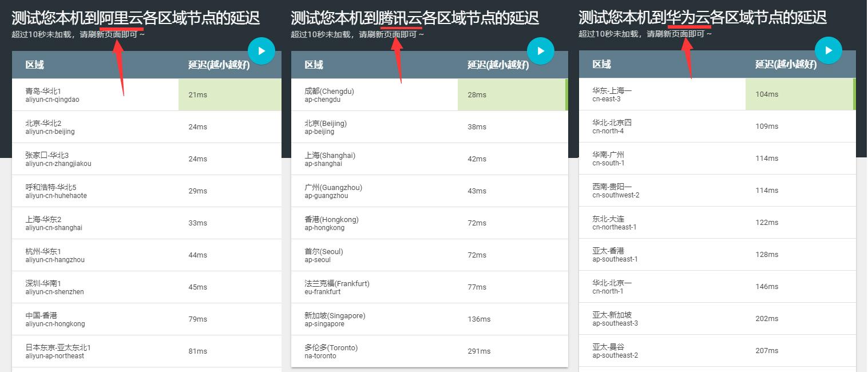Click the 区域 column header in the Tencent table
This screenshot has height=372, width=868.
point(314,65)
